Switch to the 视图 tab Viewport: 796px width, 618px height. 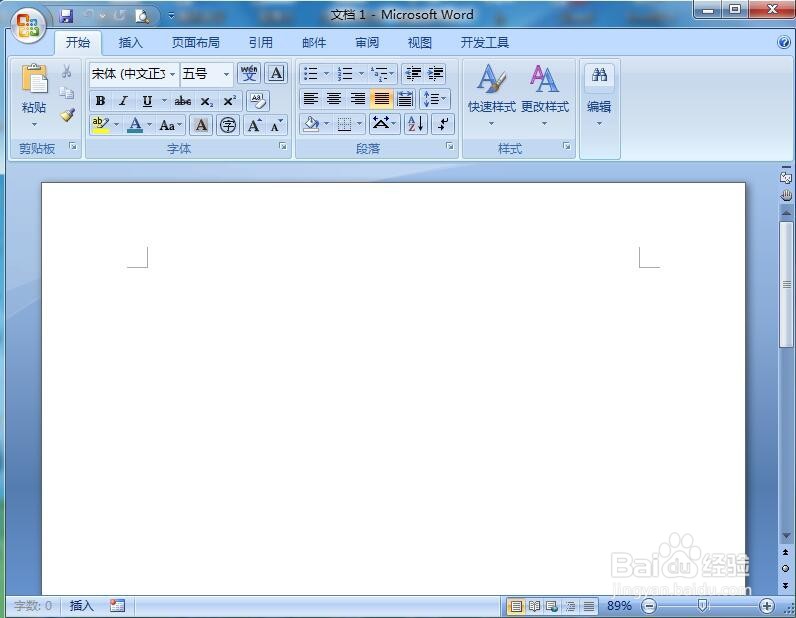(419, 43)
